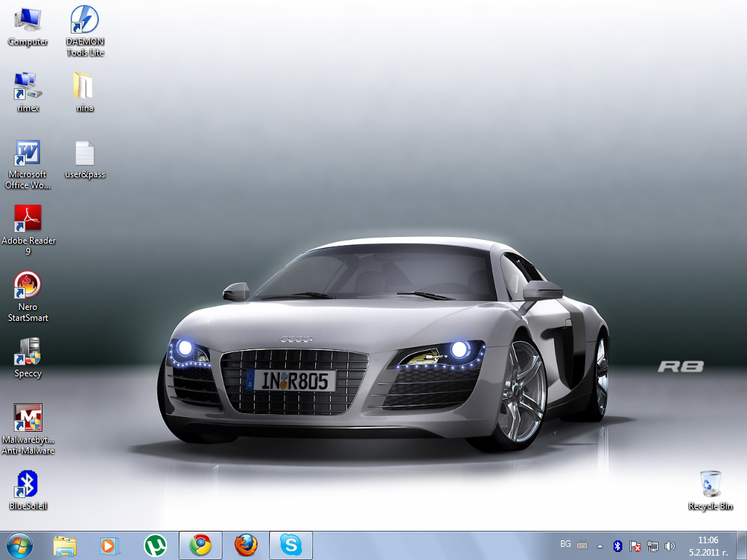
Task: Click the Show desktop button
Action: coord(741,545)
